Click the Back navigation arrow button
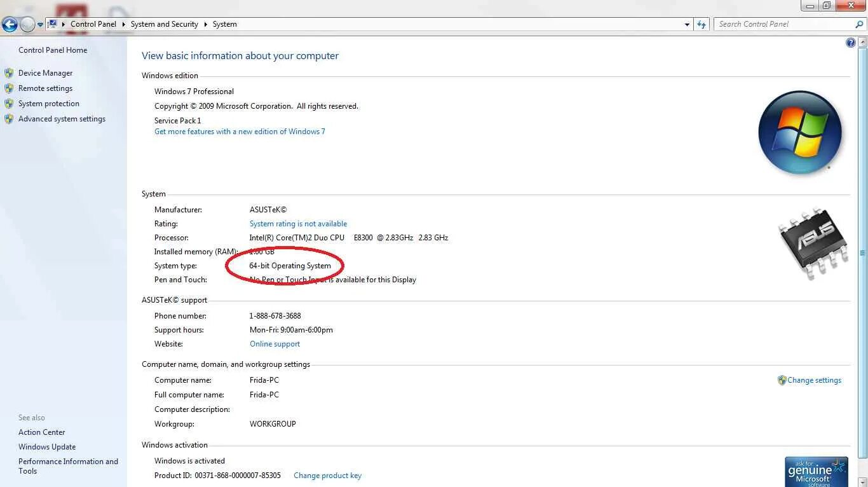 click(10, 25)
